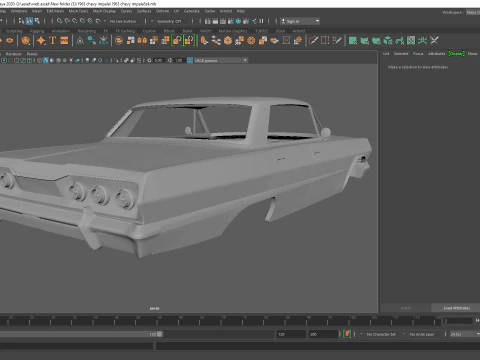Click the first lasso snap icon in status line
This screenshot has height=360, width=480.
click(x=59, y=21)
